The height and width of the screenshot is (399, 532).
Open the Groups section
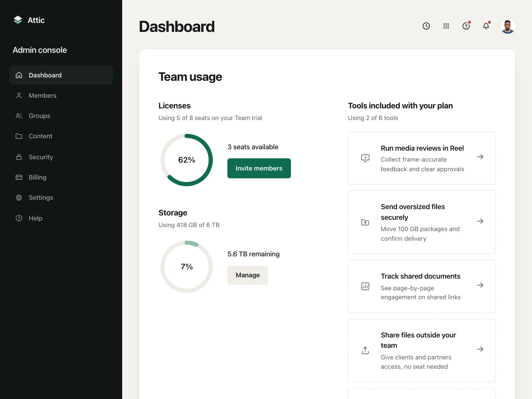(x=61, y=116)
